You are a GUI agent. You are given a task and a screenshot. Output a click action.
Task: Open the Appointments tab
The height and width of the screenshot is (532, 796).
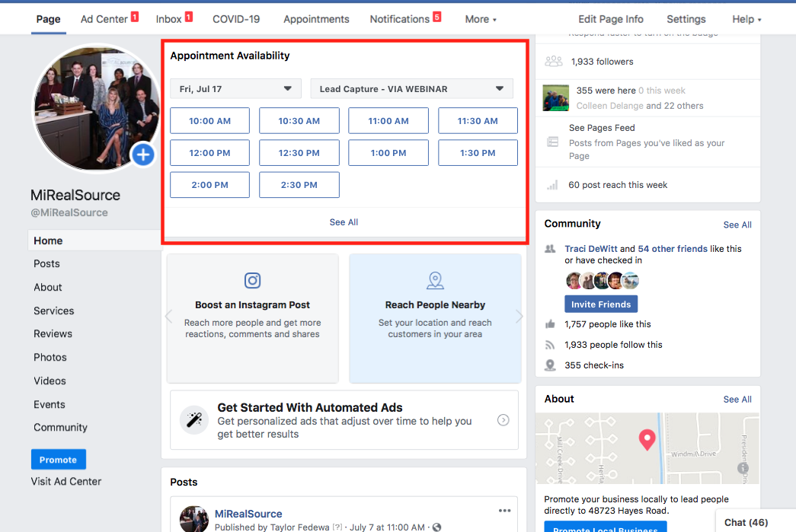click(316, 19)
